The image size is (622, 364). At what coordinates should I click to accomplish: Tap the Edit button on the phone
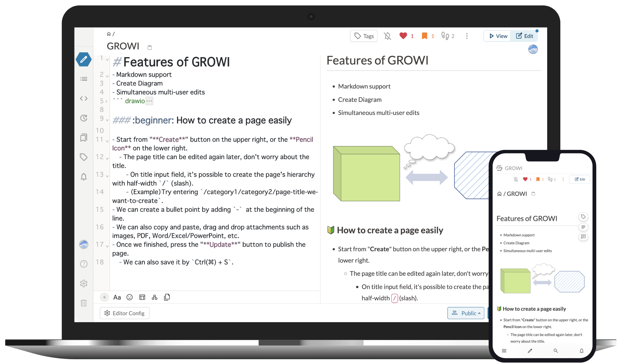(580, 179)
